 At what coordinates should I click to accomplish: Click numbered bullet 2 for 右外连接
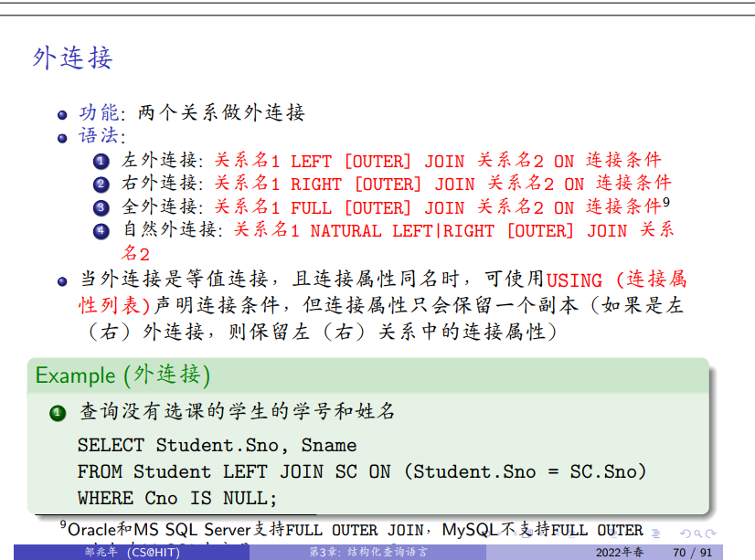[101, 185]
